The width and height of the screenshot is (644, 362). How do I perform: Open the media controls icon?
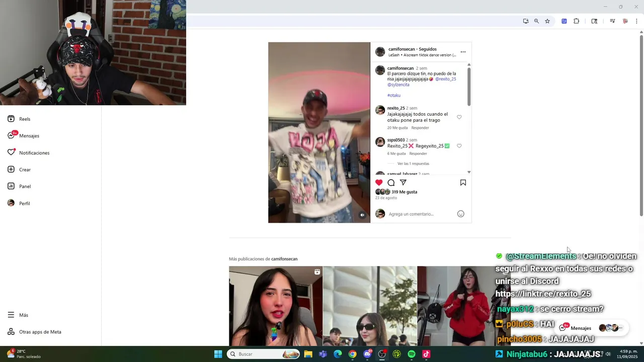point(612,21)
